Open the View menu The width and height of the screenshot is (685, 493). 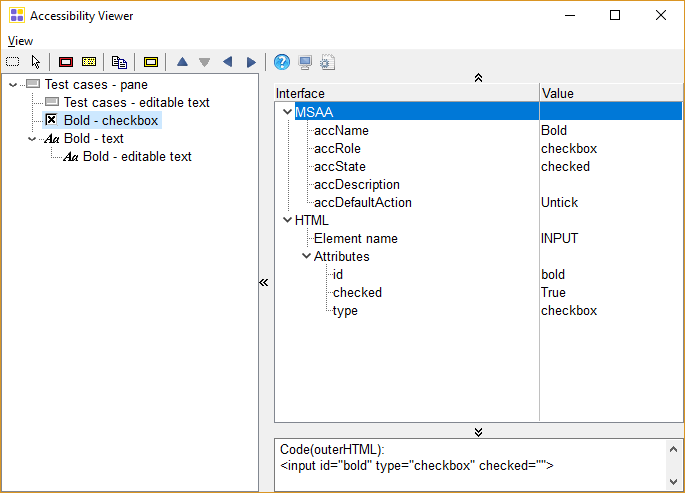[20, 41]
